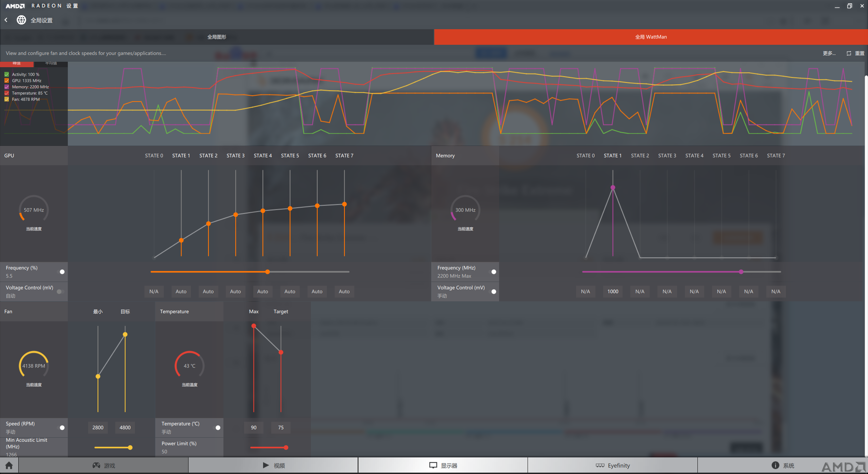Click the Memory STATE 1 frequency point
The image size is (868, 474).
pos(613,187)
